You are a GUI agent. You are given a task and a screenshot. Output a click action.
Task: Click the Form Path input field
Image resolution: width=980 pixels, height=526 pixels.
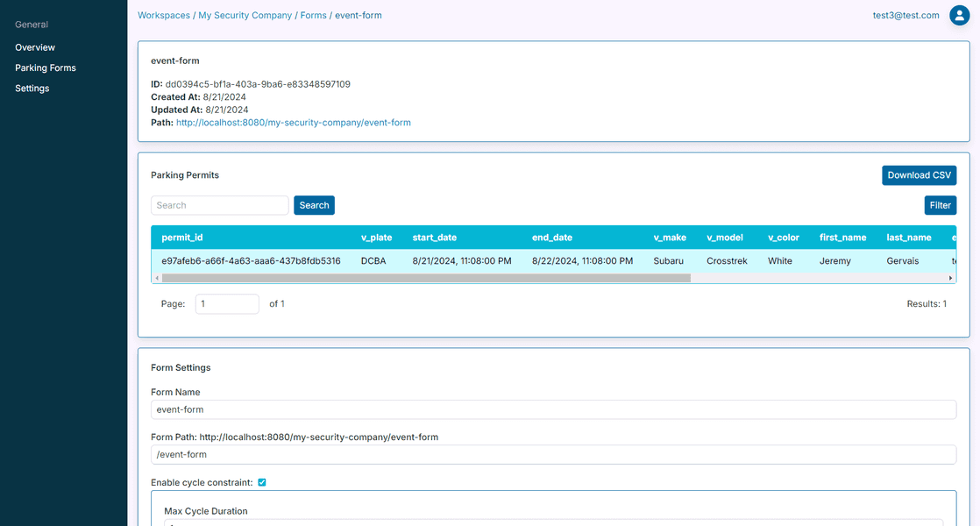click(x=553, y=455)
